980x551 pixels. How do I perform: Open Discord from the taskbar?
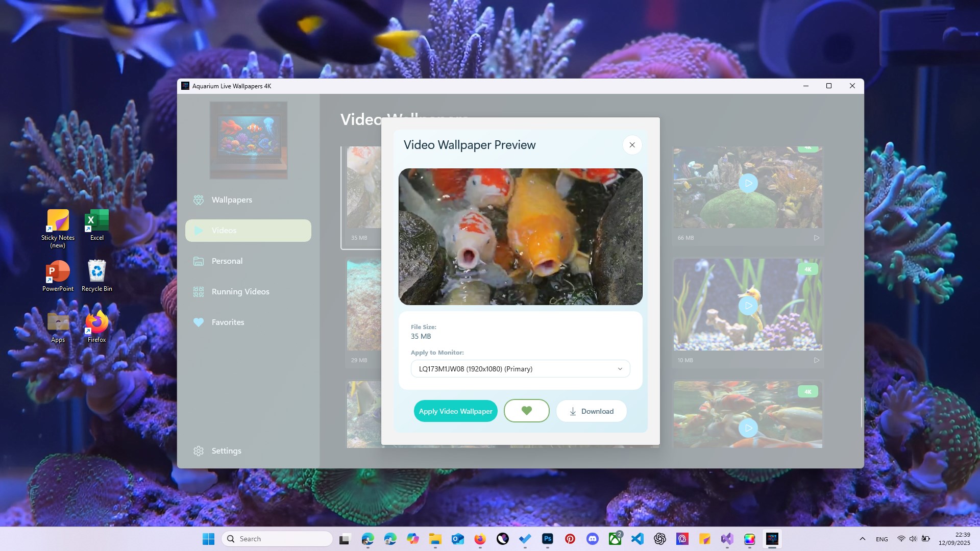592,538
